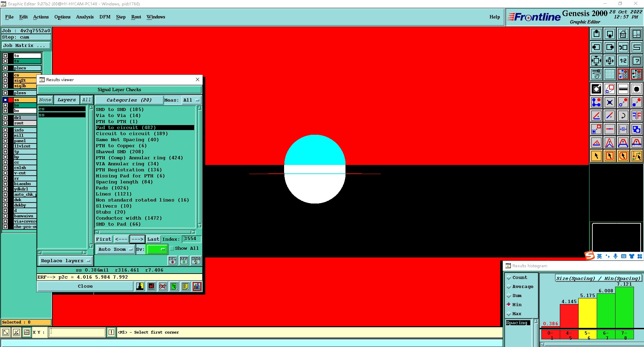644x347 pixels.
Task: Open the File menu
Action: 9,17
